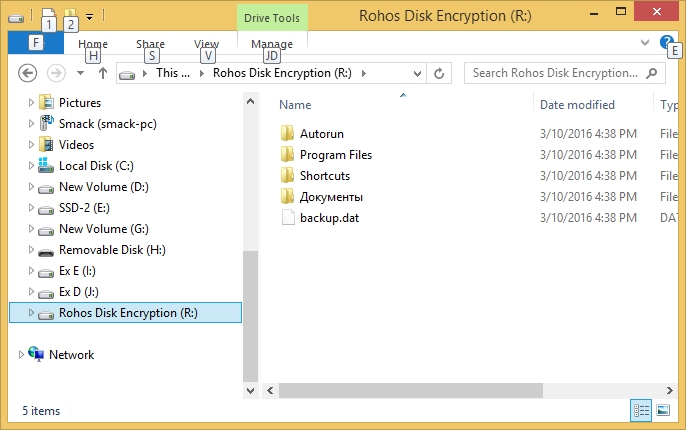The image size is (686, 430).
Task: Switch to the Home ribbon tab
Action: (93, 44)
